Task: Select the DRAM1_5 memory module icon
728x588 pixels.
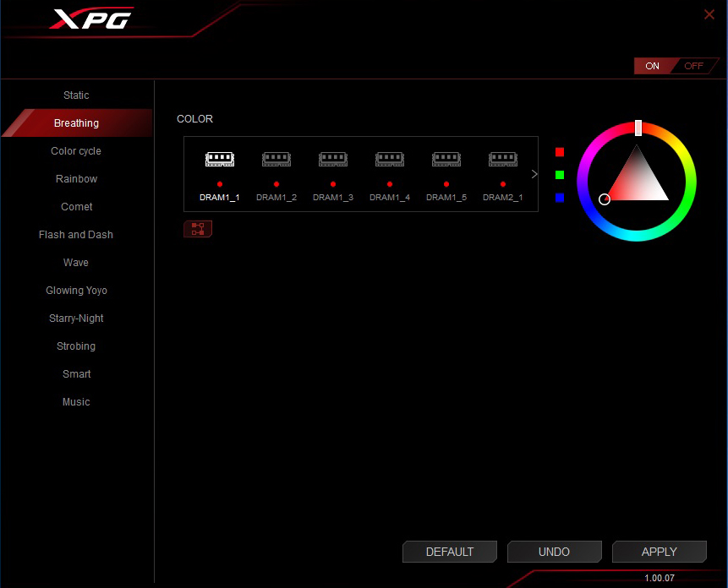Action: (446, 159)
